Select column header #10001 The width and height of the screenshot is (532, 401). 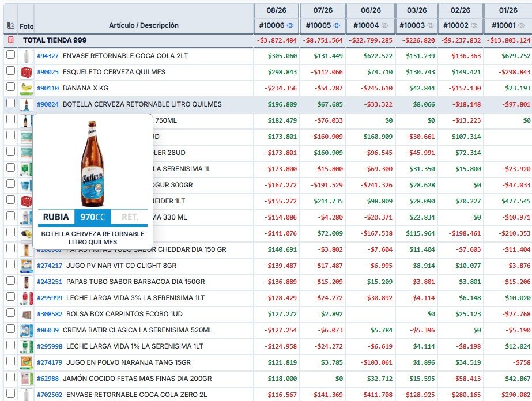pos(504,25)
